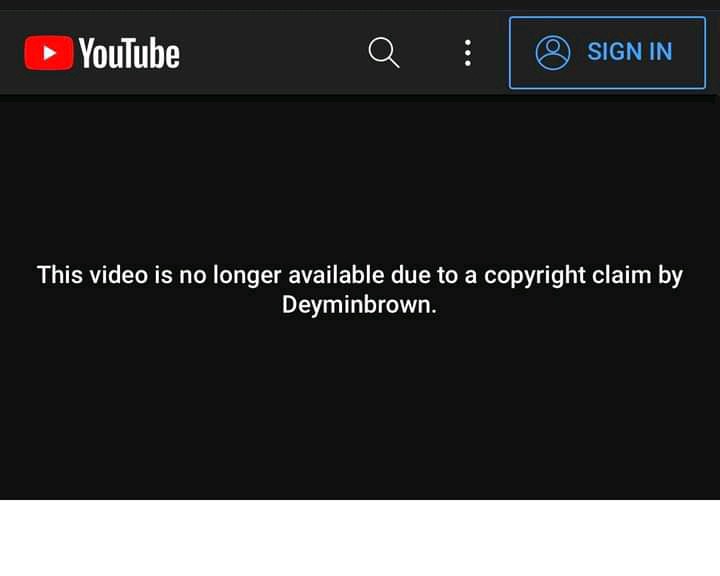This screenshot has height=576, width=720.
Task: Open the three-dot more options menu
Action: pyautogui.click(x=467, y=53)
